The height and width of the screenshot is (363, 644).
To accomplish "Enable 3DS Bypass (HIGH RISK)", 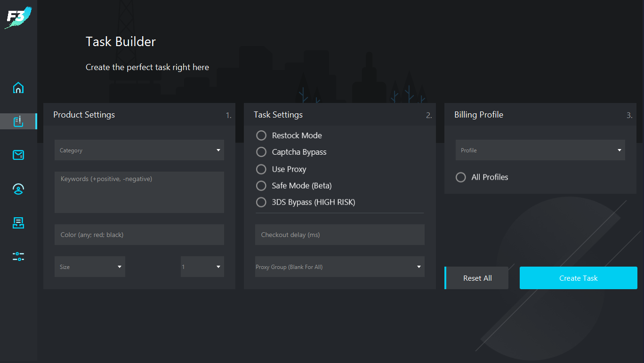I will 261,202.
